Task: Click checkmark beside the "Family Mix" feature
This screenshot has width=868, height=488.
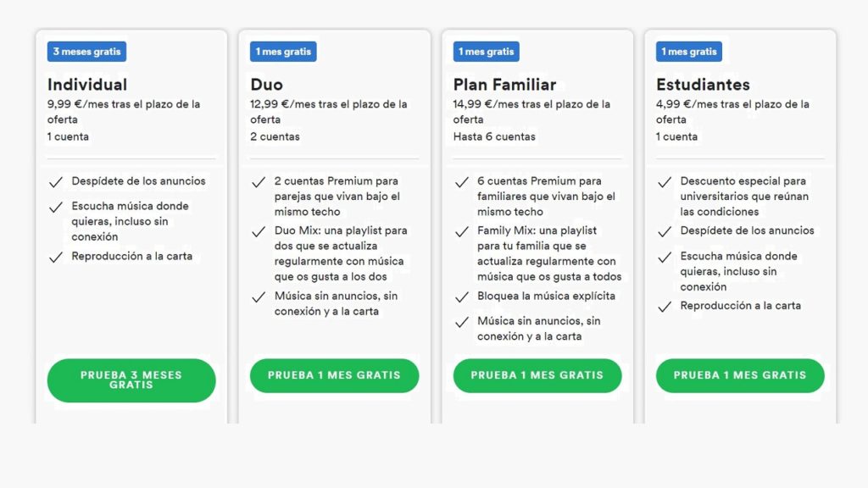Action: pos(462,230)
